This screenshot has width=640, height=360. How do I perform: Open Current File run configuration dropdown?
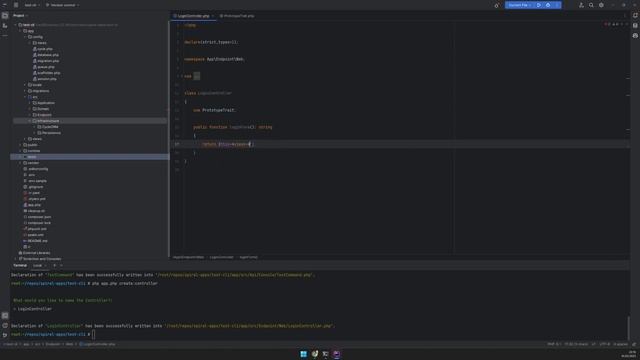tap(520, 5)
